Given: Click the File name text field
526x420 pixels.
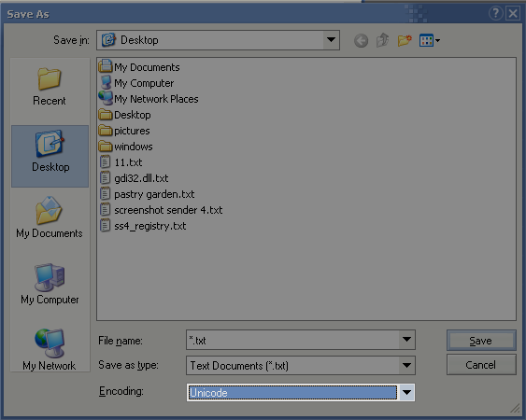Looking at the screenshot, I should pos(292,340).
